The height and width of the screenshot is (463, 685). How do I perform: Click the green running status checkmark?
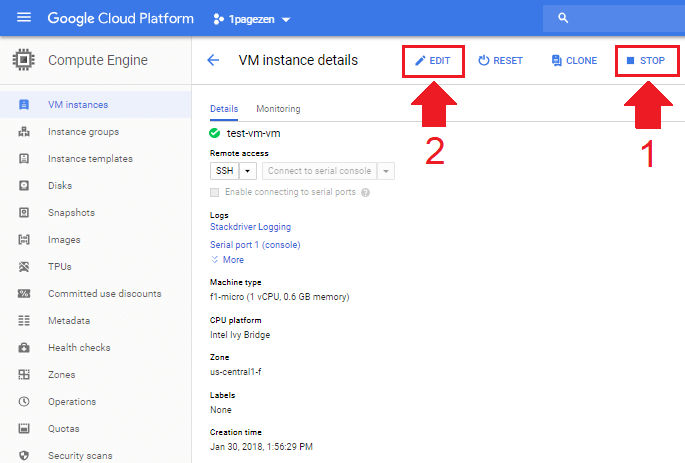(214, 133)
